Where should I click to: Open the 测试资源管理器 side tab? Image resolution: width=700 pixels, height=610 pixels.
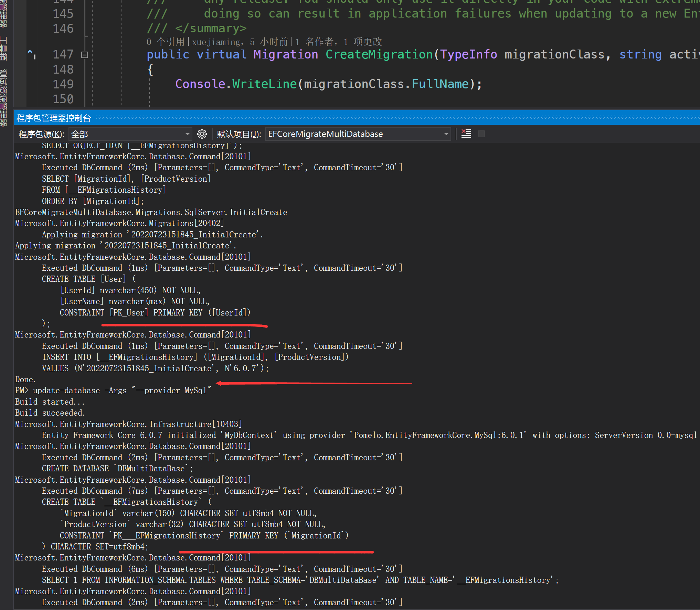[3, 97]
